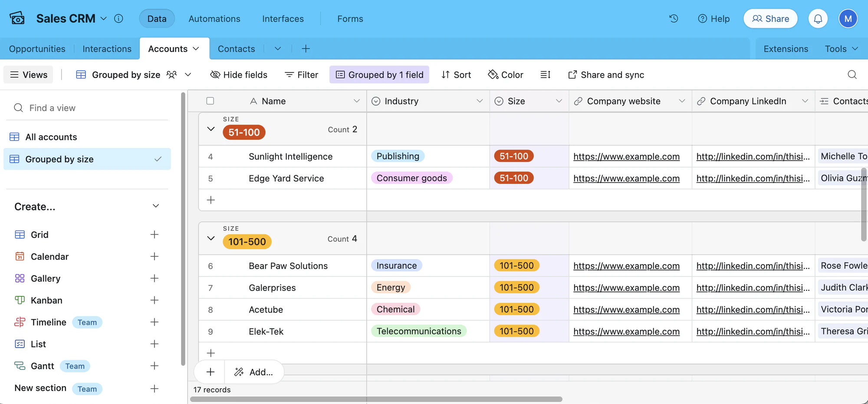This screenshot has height=404, width=868.
Task: Add record to 51-100 group
Action: point(211,200)
